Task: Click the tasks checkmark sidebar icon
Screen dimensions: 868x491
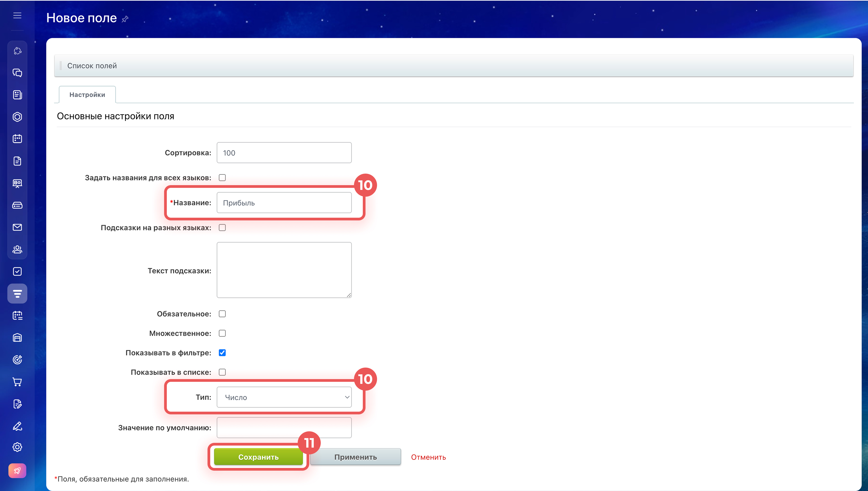Action: tap(17, 271)
